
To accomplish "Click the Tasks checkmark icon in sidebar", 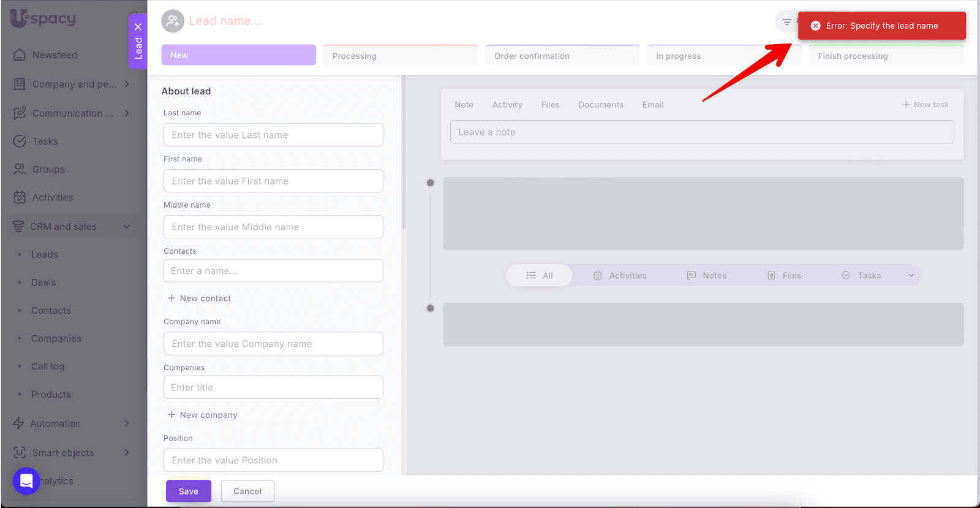I will [20, 141].
